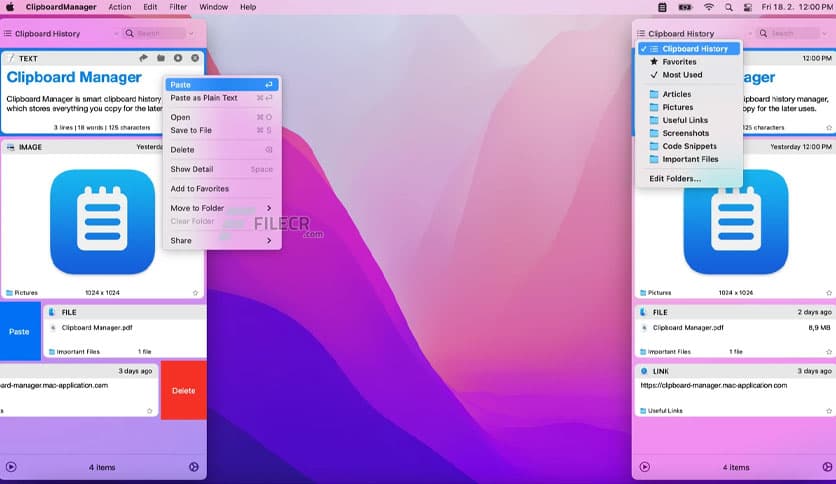Open the Action menu in the menu bar
The height and width of the screenshot is (484, 836).
(x=119, y=7)
